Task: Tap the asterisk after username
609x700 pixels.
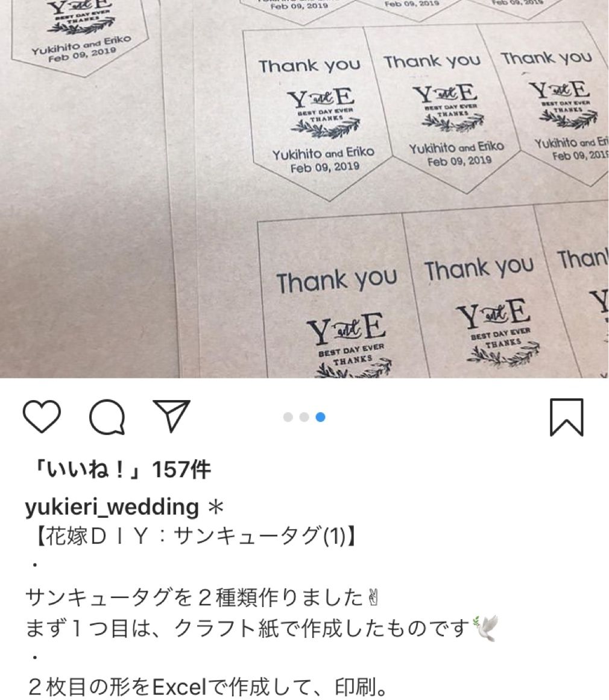Action: click(216, 507)
